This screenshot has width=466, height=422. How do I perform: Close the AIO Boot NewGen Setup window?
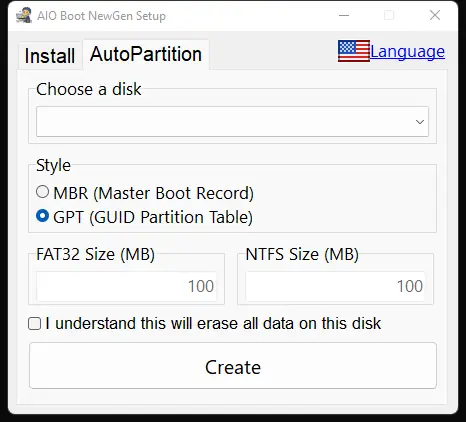coord(435,15)
